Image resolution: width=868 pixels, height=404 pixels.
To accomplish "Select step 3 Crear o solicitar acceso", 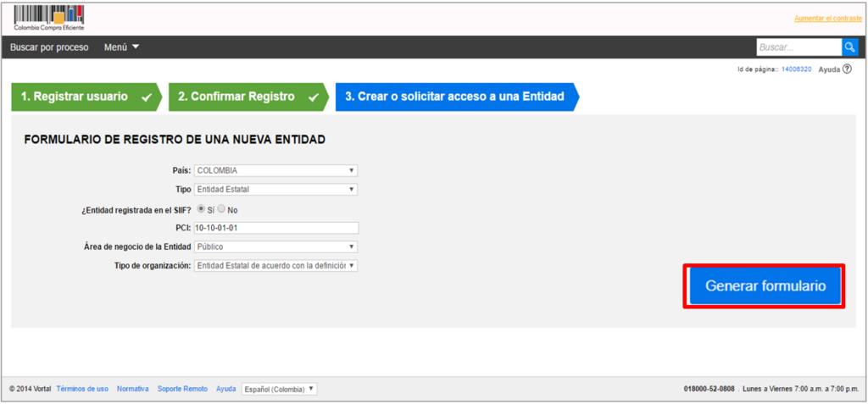I will 454,97.
